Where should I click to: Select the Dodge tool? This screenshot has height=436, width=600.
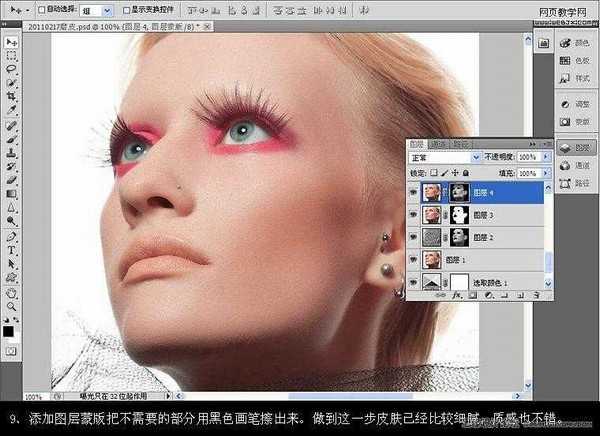point(11,221)
